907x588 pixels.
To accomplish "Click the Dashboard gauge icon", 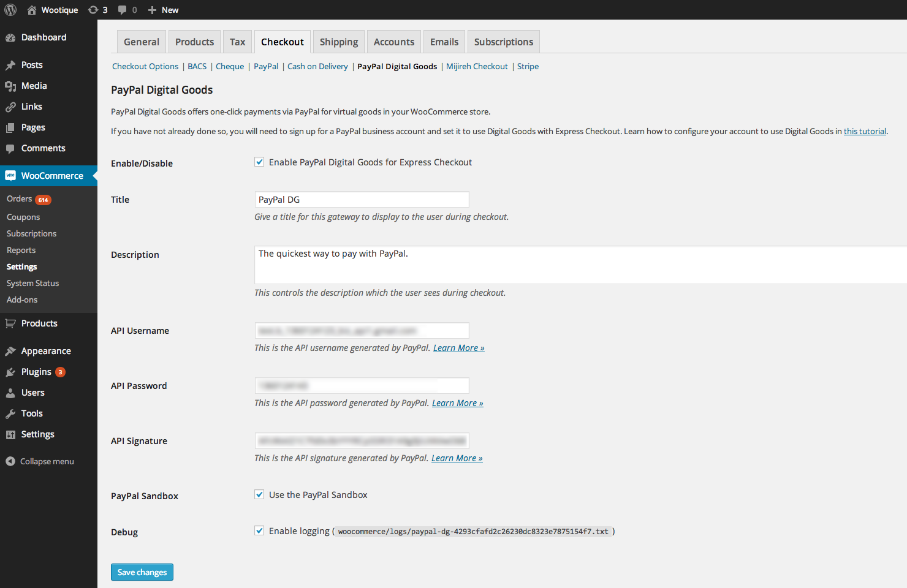I will pyautogui.click(x=10, y=37).
